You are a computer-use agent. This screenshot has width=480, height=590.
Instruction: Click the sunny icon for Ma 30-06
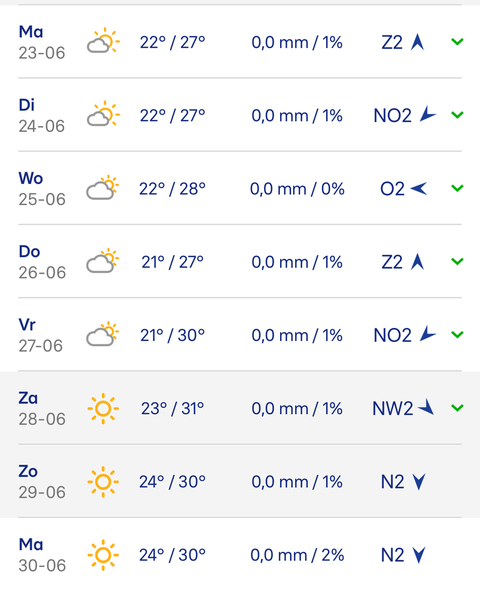tap(103, 555)
